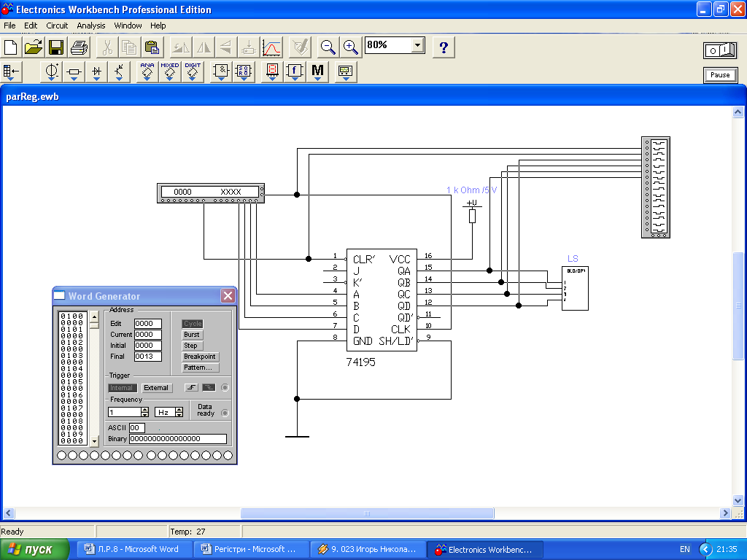Set a Breakpoint in Word Generator
This screenshot has width=747, height=560.
200,356
